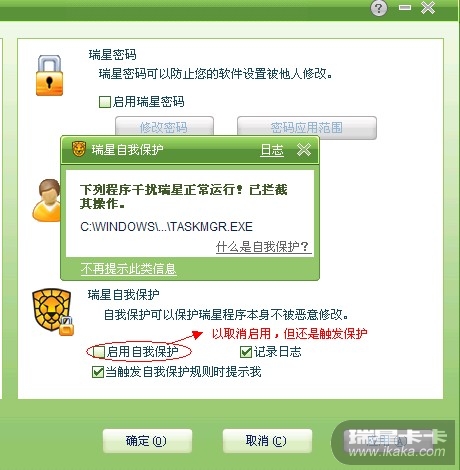Viewport: 460px width, 470px height.
Task: Open the 什么是自我保护? help link
Action: pos(263,247)
